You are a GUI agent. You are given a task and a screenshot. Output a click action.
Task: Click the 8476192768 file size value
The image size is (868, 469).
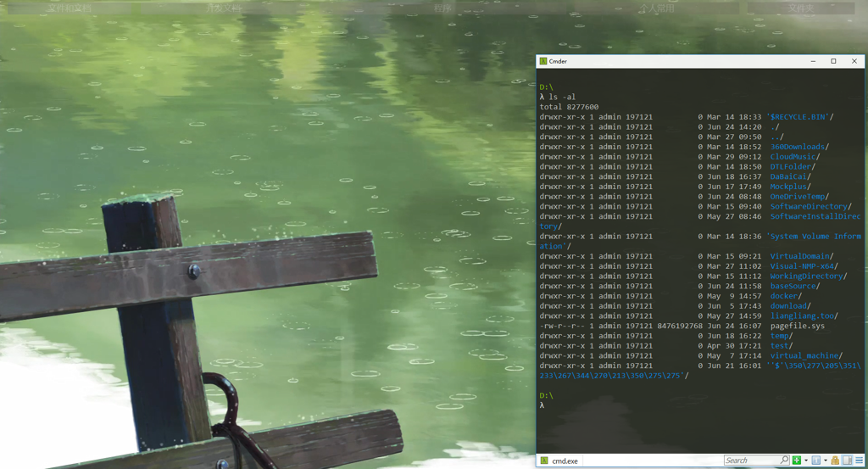(x=680, y=327)
